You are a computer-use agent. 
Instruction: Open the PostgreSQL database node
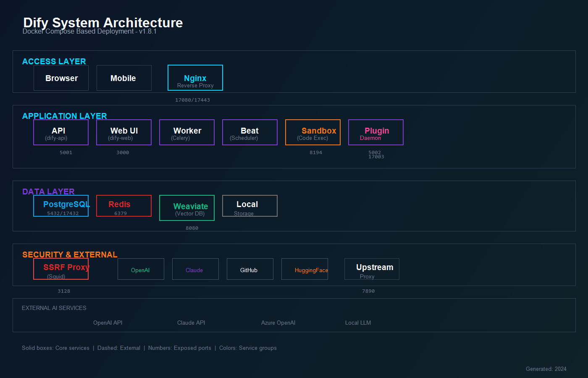(60, 205)
